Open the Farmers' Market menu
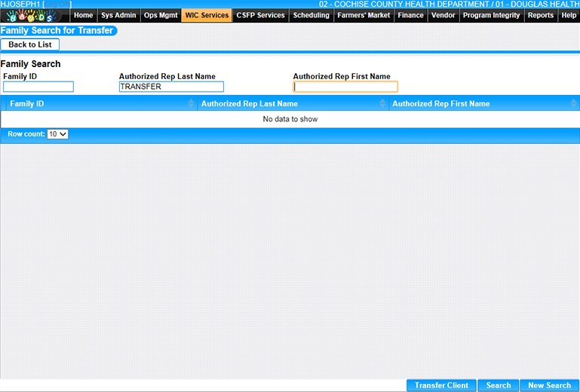580x392 pixels. pyautogui.click(x=364, y=15)
